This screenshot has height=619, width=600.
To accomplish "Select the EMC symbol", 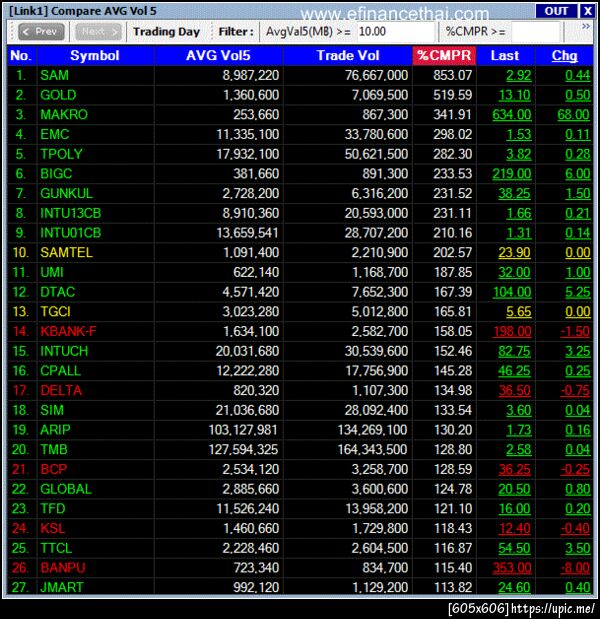I will (x=54, y=135).
